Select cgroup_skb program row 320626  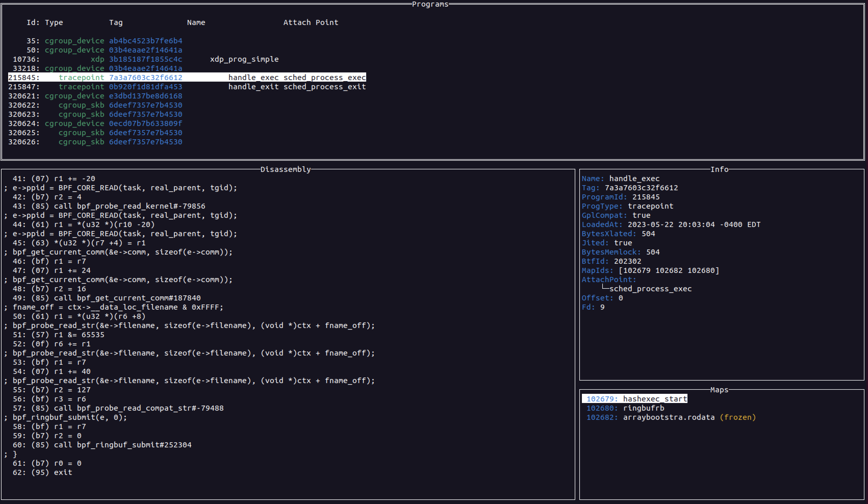pyautogui.click(x=95, y=142)
